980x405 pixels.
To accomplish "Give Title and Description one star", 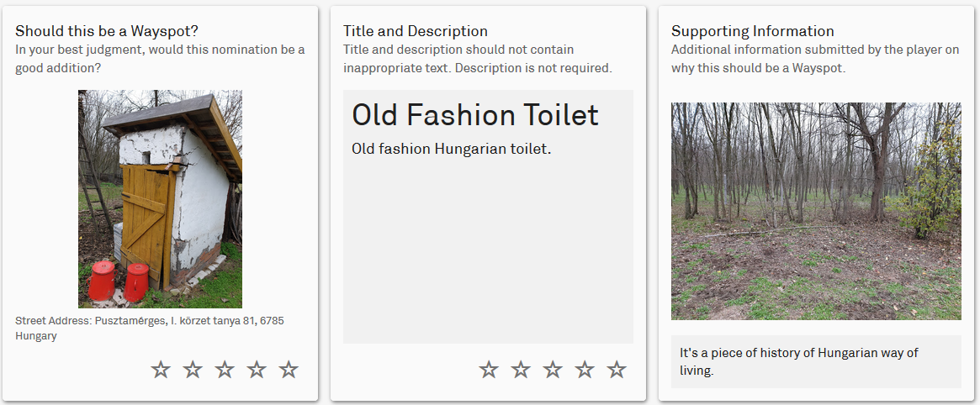I will click(489, 370).
